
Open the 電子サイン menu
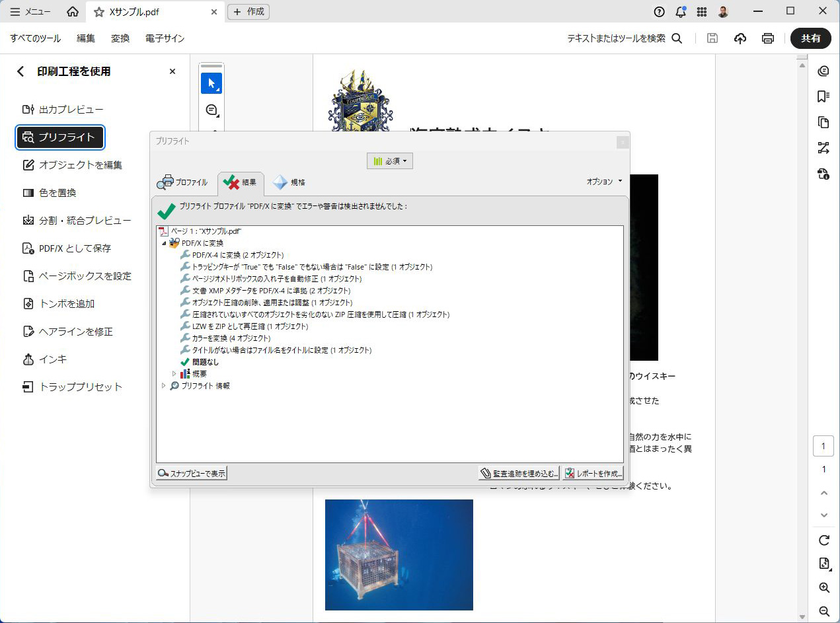165,38
